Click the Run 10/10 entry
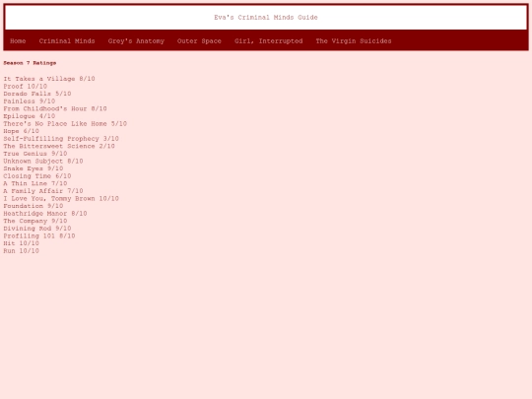The image size is (532, 399). coord(21,251)
